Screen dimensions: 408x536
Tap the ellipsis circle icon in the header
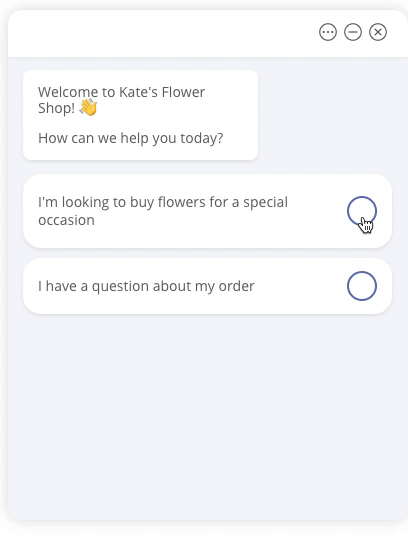[x=328, y=32]
